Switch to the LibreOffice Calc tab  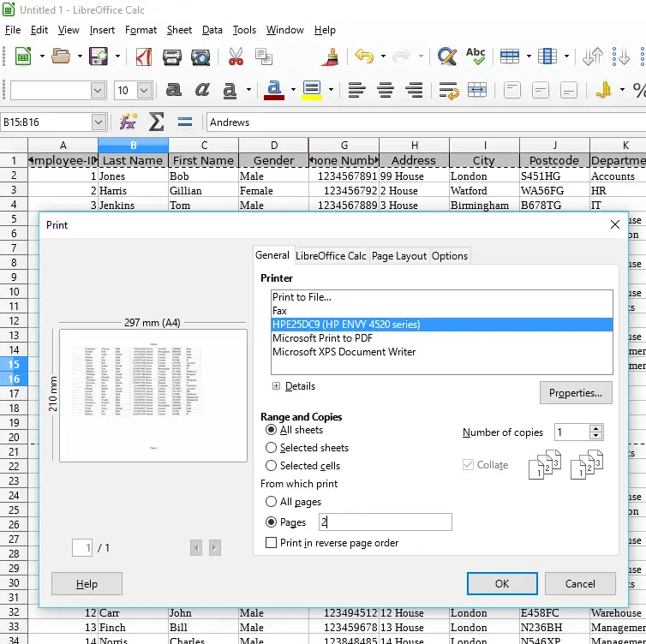(x=331, y=256)
